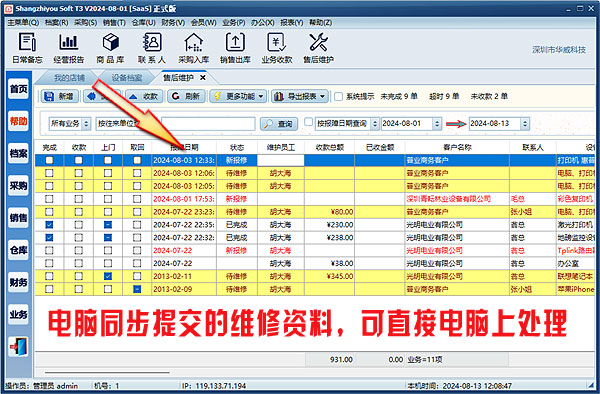Viewport: 600px width, 394px height.
Task: Open the 会员(W) menu
Action: tap(204, 23)
